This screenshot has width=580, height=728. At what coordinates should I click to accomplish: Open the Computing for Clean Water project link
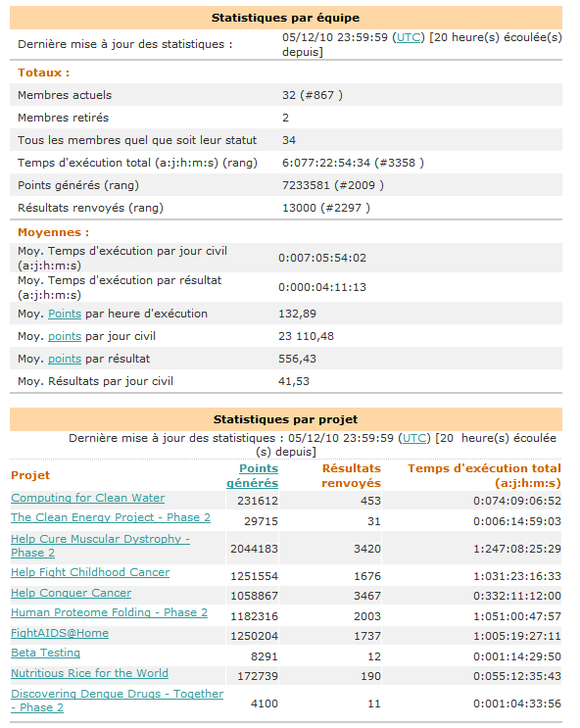pos(88,498)
